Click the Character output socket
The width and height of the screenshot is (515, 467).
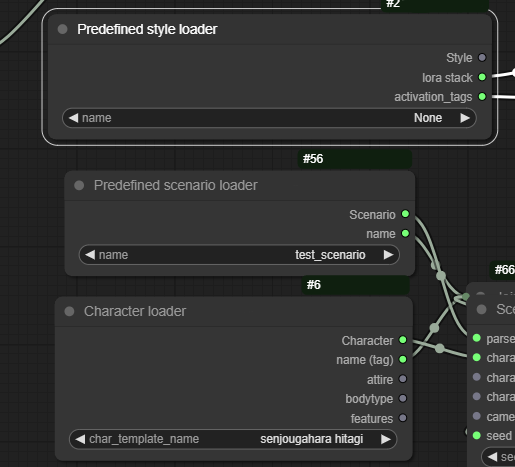(x=403, y=340)
